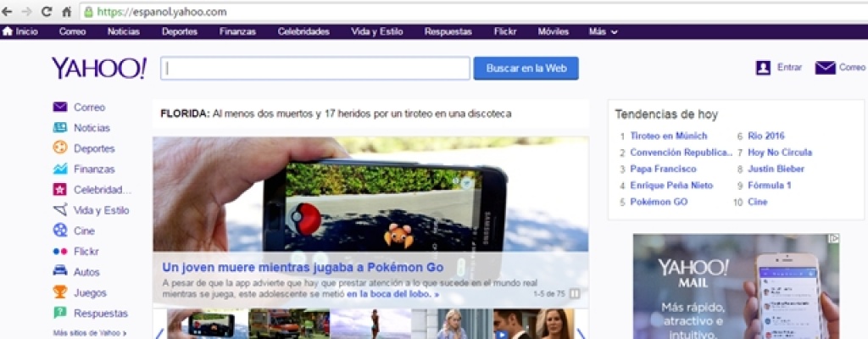868x339 pixels.
Task: Click the Finanzas chart icon in sidebar
Action: coord(60,169)
